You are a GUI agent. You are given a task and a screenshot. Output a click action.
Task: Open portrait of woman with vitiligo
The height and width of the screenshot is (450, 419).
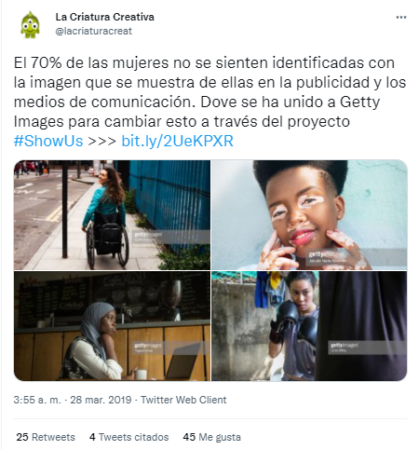(309, 215)
